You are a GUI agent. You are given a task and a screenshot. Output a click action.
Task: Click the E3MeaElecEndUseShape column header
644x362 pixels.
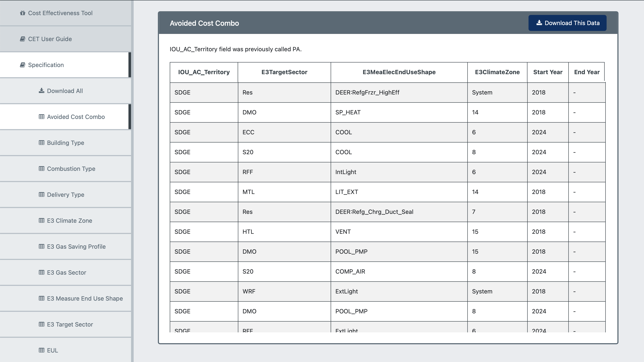pyautogui.click(x=399, y=72)
